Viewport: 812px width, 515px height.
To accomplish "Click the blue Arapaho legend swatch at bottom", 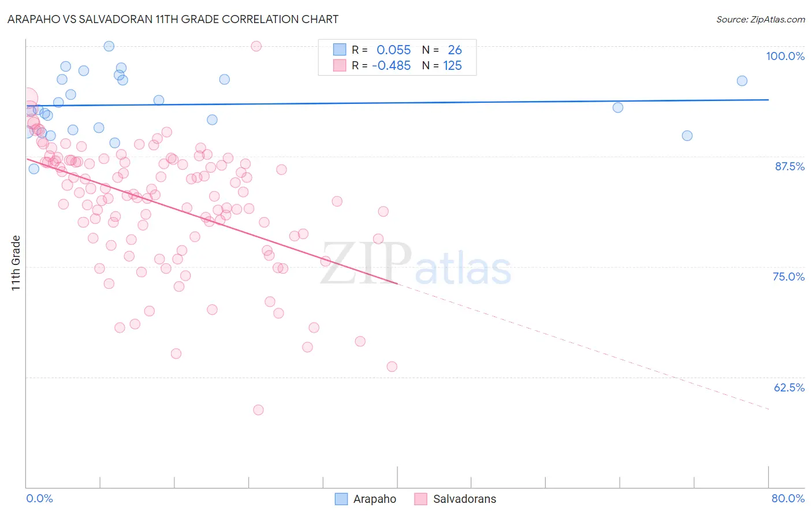I will [341, 499].
